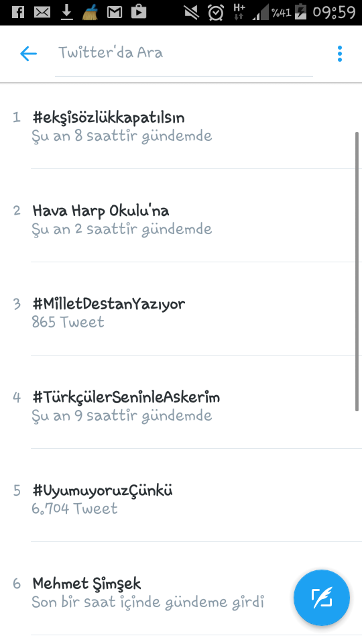Open the three-dot overflow menu
The image size is (362, 644).
click(x=339, y=54)
